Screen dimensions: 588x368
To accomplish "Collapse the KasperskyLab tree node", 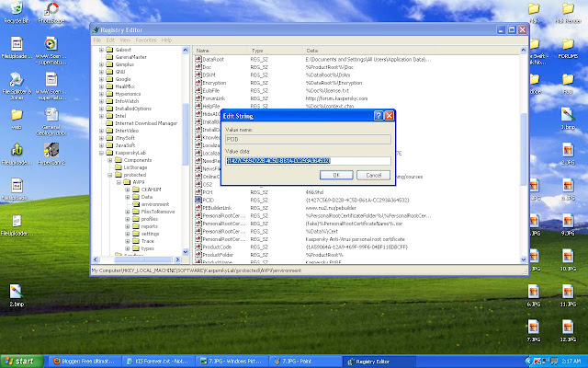I will [101, 153].
